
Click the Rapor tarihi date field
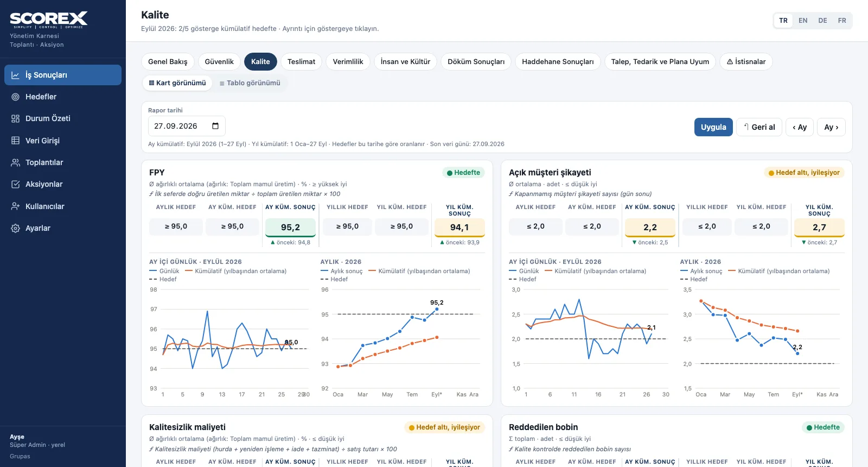point(187,126)
